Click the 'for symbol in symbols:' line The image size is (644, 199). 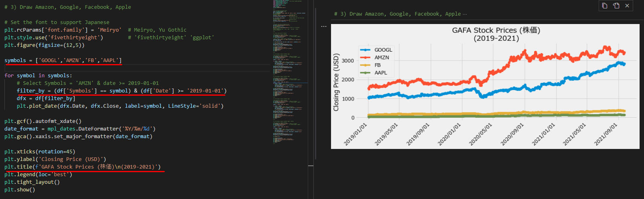[38, 75]
